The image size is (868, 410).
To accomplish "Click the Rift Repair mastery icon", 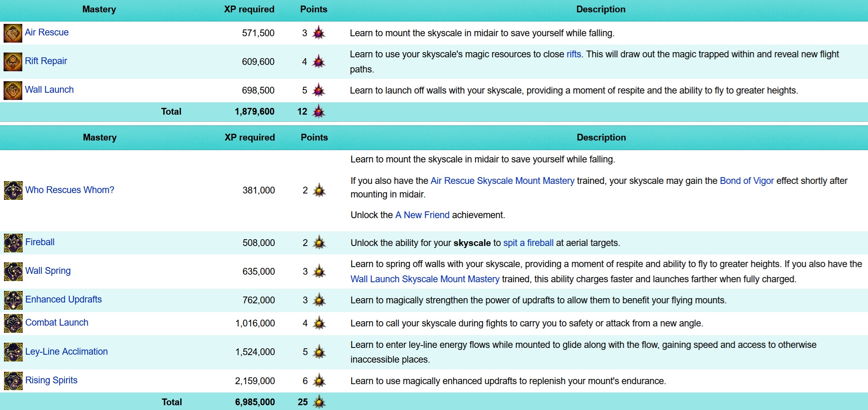I will 13,62.
